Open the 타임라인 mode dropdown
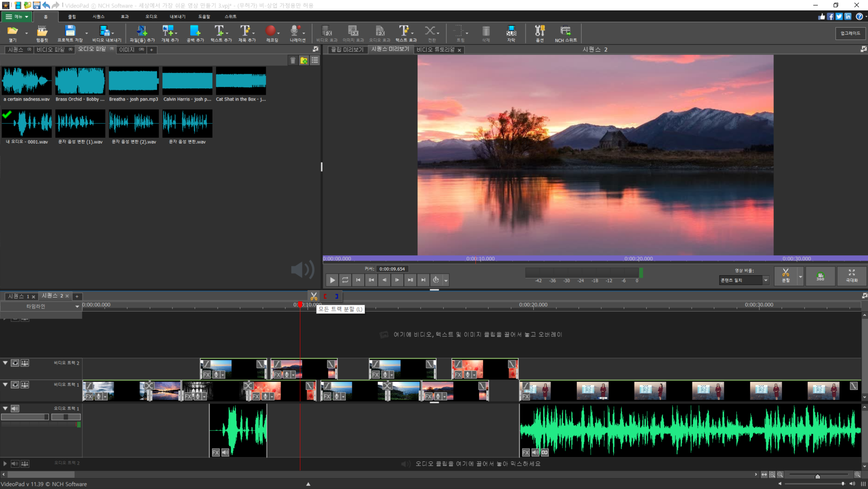This screenshot has height=489, width=868. click(41, 307)
